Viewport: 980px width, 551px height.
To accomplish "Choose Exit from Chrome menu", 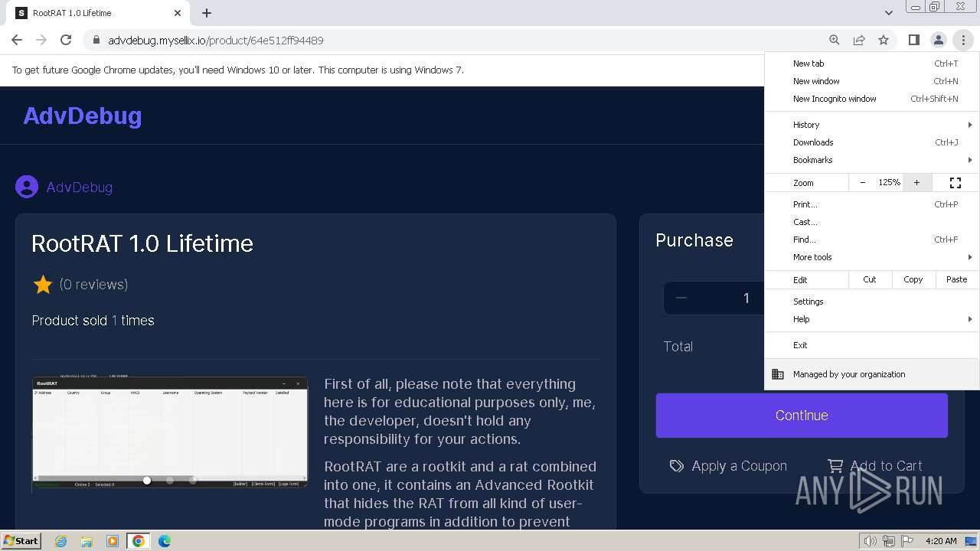I will (x=872, y=345).
